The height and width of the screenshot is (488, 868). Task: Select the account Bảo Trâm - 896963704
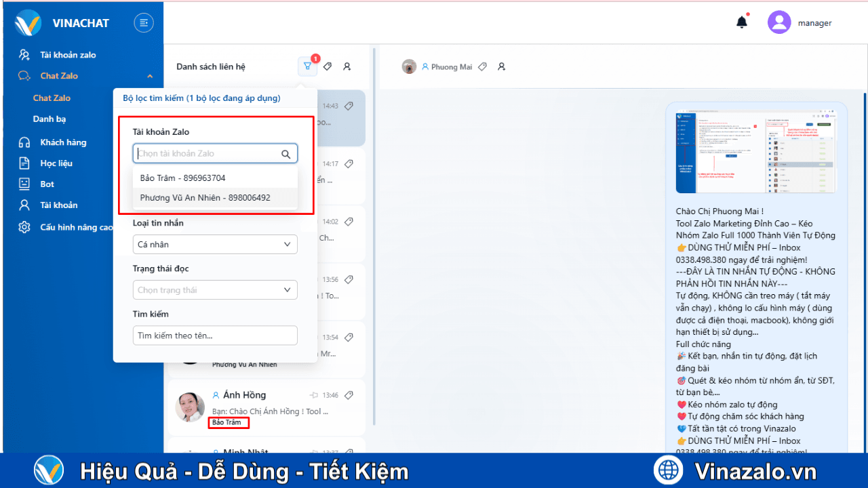181,178
